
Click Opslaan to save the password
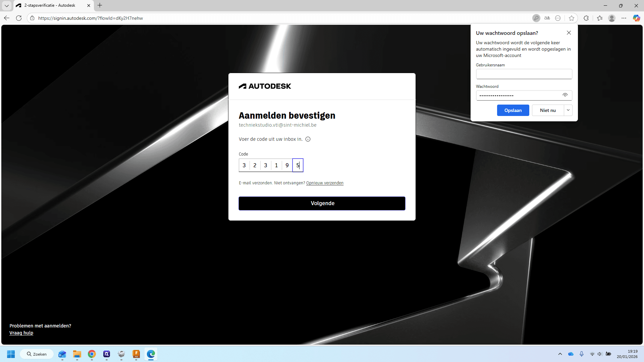[513, 110]
